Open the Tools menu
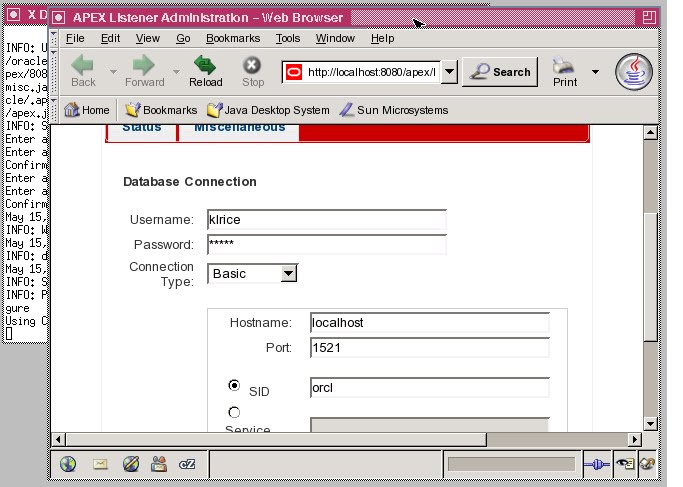683x487 pixels. [x=288, y=38]
